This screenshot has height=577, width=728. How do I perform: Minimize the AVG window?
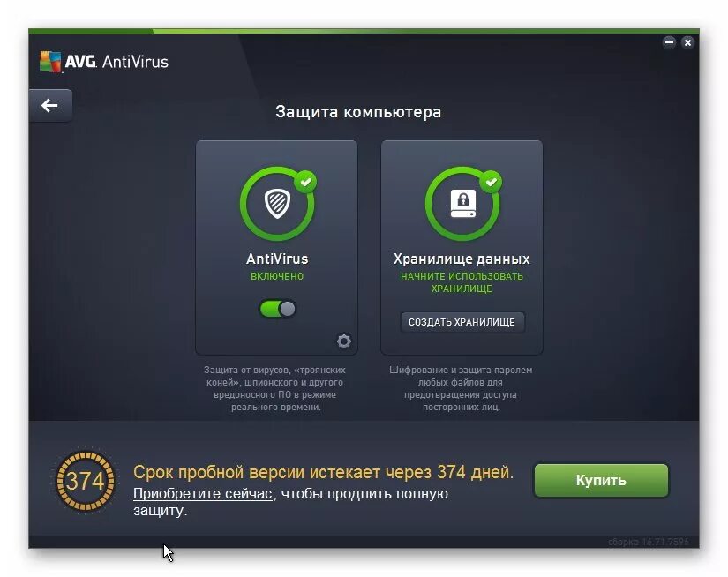point(669,42)
